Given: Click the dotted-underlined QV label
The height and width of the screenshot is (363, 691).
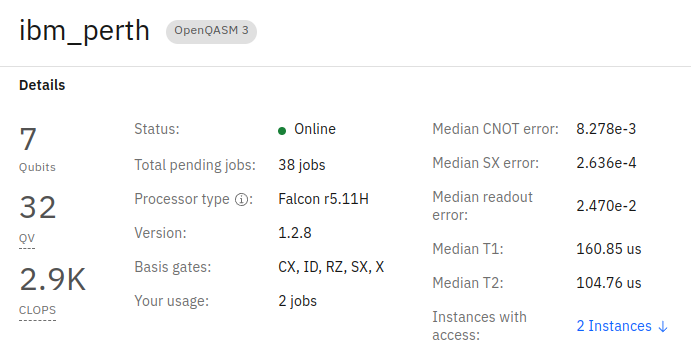Looking at the screenshot, I should [x=27, y=239].
